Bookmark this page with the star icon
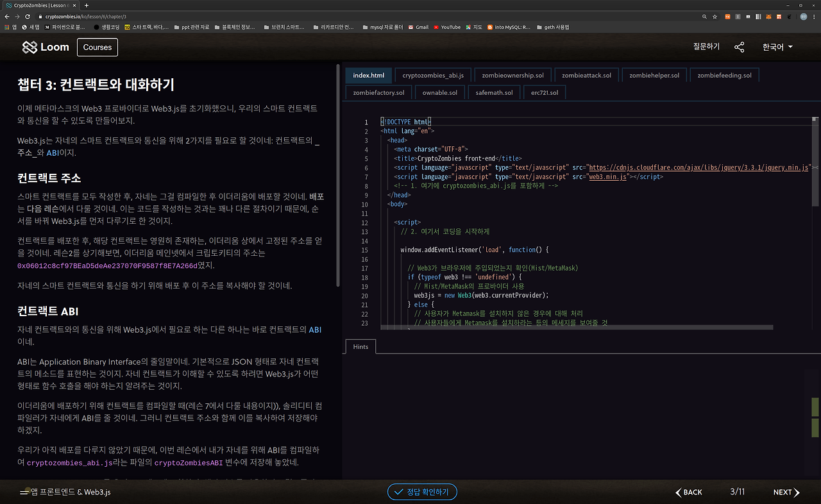 point(715,16)
